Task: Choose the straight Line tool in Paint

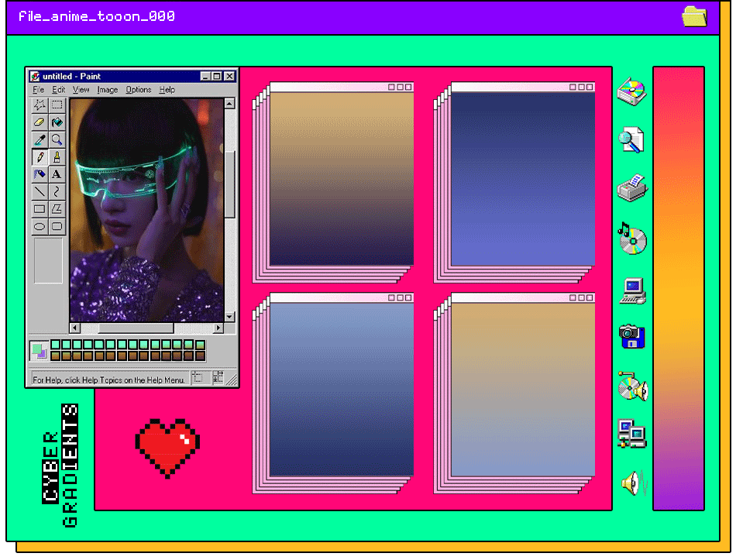Action: pos(40,191)
